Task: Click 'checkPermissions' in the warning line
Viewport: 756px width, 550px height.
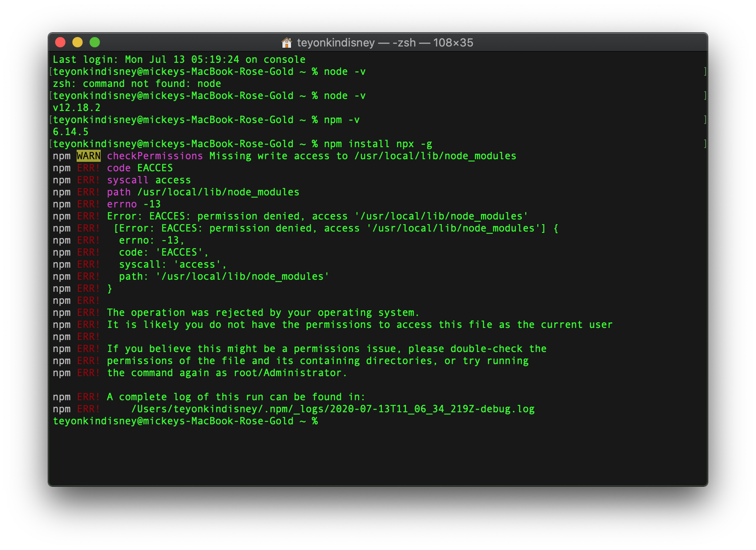Action: point(155,156)
